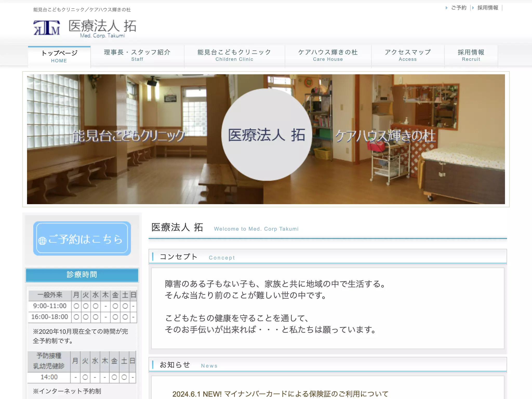Open the ケアハウス輝きの杜 Care House menu
Screen dimensions: 532x399
pos(328,55)
